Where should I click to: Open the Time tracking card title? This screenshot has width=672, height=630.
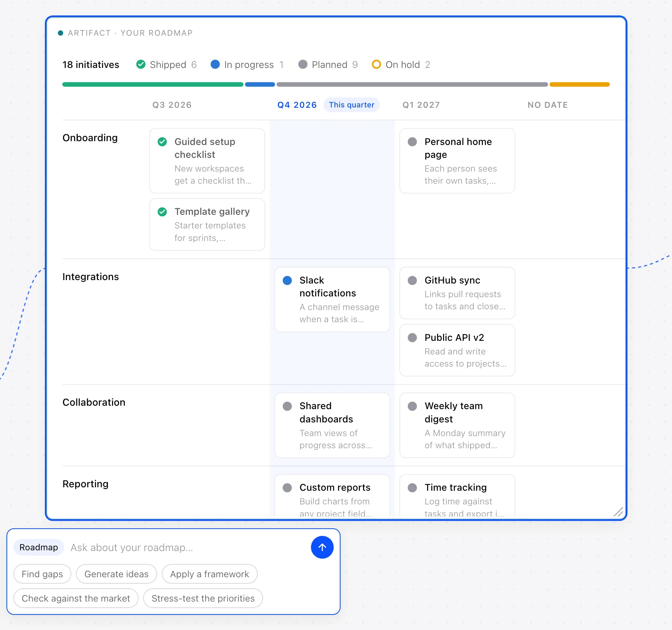click(456, 487)
